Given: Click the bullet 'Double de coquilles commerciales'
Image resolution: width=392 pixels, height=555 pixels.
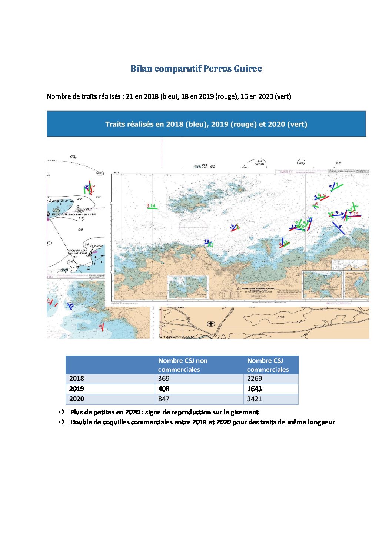Looking at the screenshot, I should coord(202,422).
